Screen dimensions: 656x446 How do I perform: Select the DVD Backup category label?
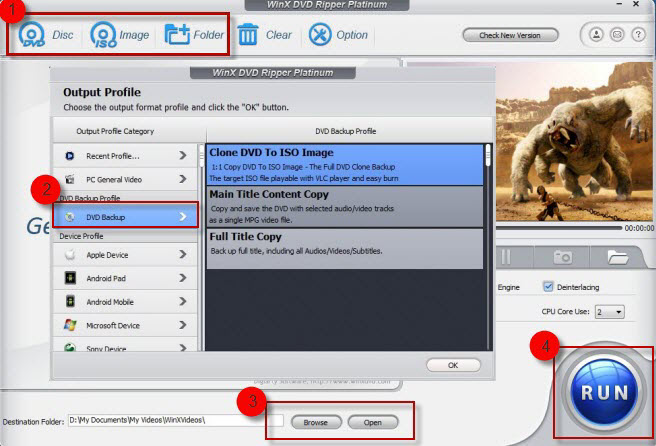click(x=105, y=217)
